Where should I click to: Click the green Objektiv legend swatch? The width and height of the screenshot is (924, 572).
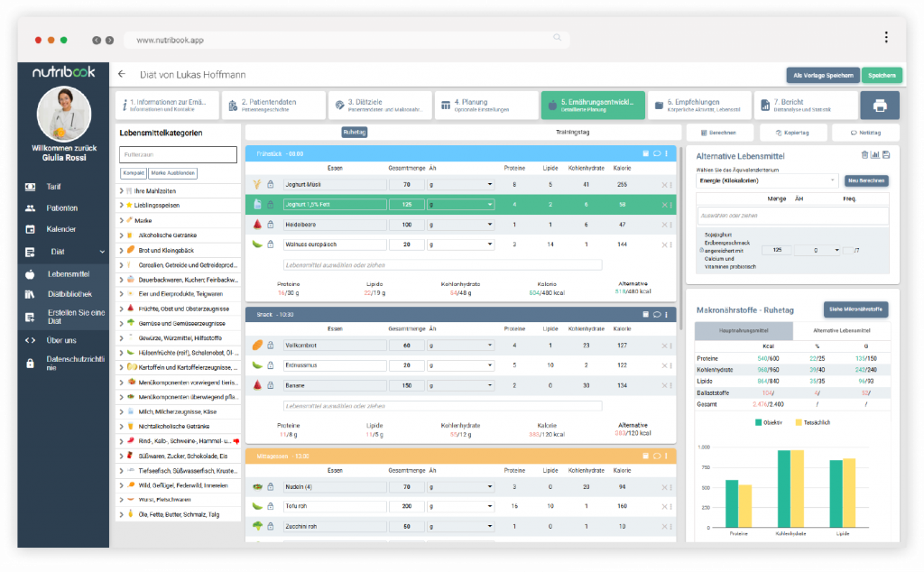(x=759, y=421)
